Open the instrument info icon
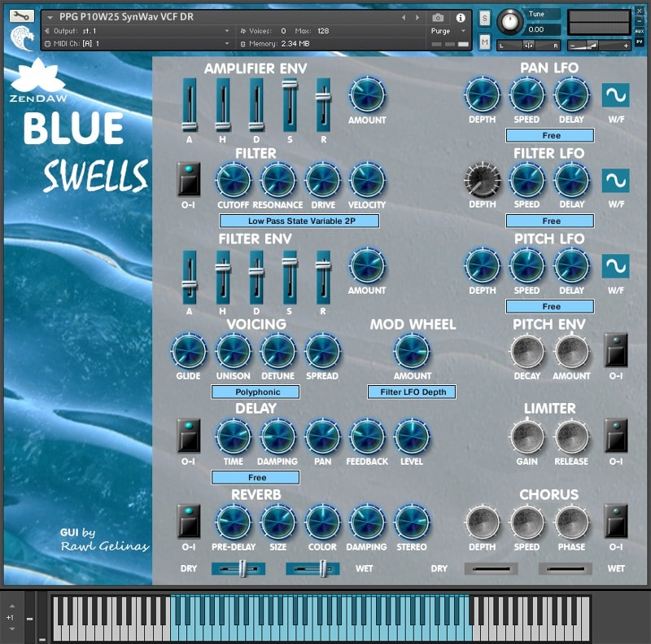This screenshot has height=644, width=651. [x=461, y=17]
